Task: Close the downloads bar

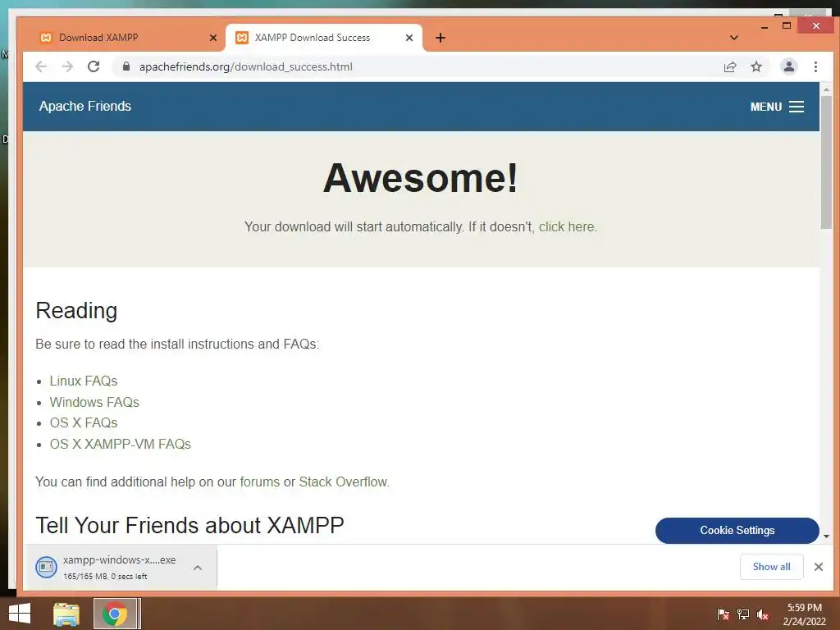Action: pos(818,567)
